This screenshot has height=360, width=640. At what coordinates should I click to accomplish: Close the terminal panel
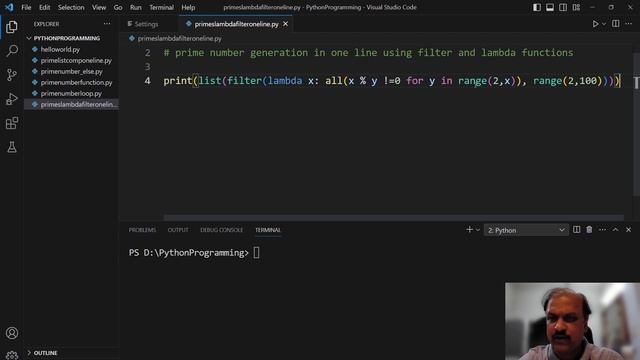(x=629, y=230)
